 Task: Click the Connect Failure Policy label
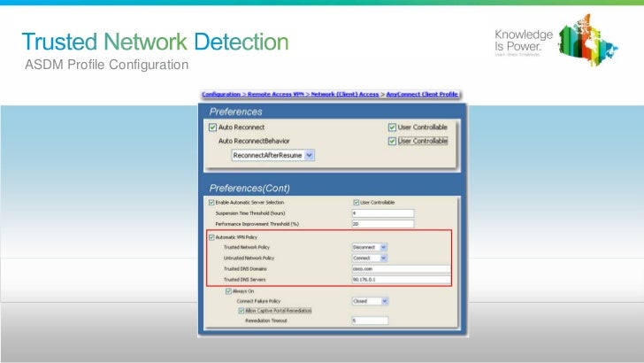(258, 301)
